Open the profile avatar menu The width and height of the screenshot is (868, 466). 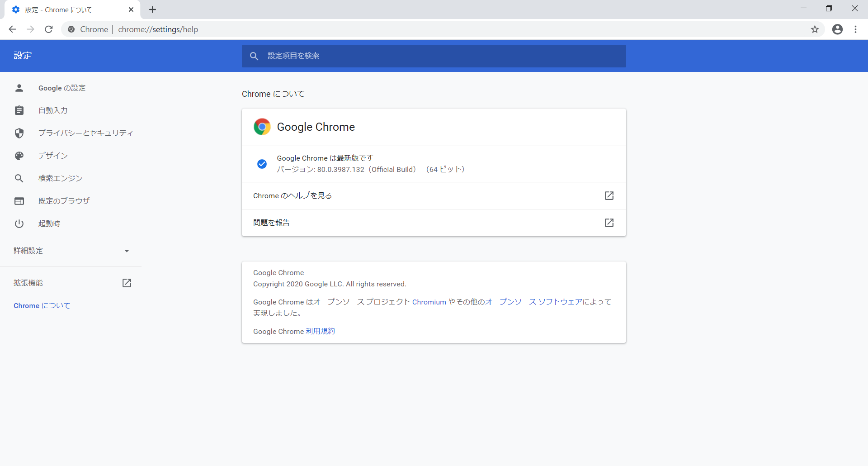tap(837, 29)
